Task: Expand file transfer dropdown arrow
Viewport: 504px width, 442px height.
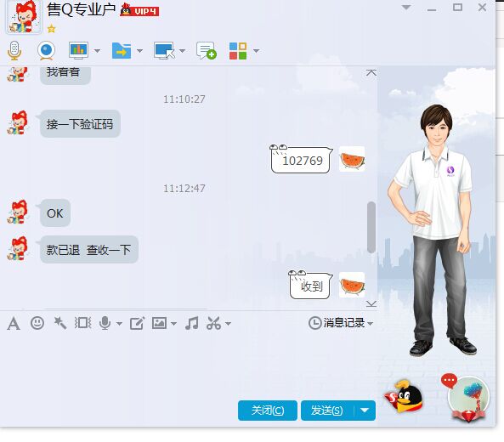Action: (x=139, y=51)
